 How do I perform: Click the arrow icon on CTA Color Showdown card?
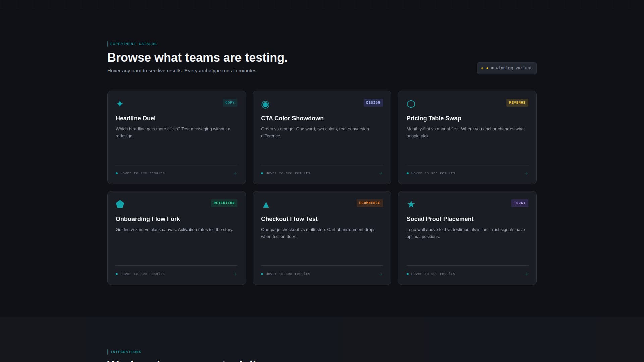click(x=381, y=173)
